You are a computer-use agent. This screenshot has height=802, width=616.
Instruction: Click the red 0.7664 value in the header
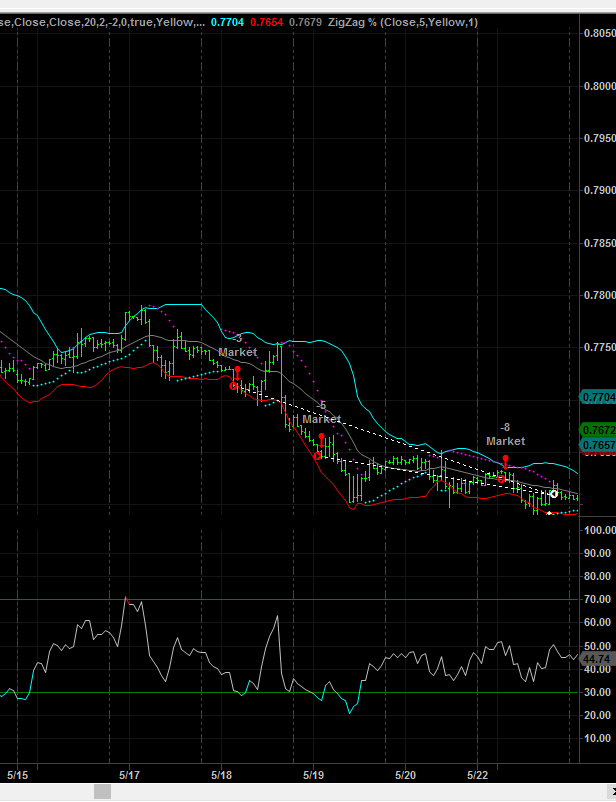266,22
